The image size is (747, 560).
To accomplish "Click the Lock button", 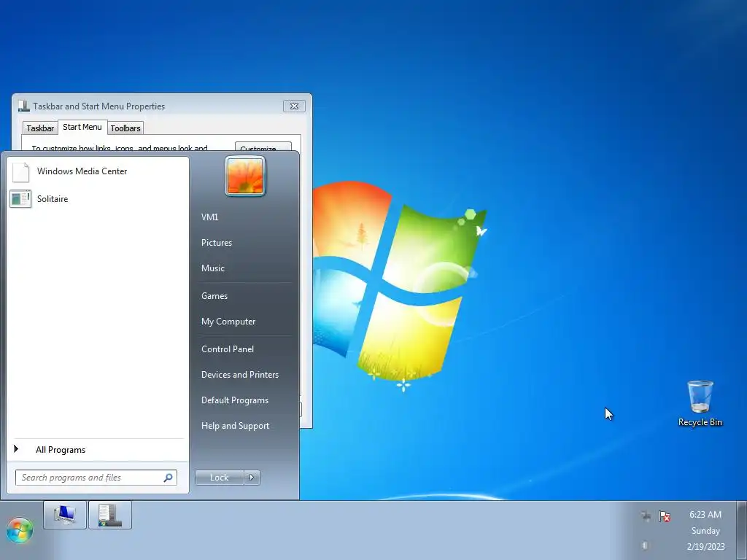I will click(x=219, y=478).
